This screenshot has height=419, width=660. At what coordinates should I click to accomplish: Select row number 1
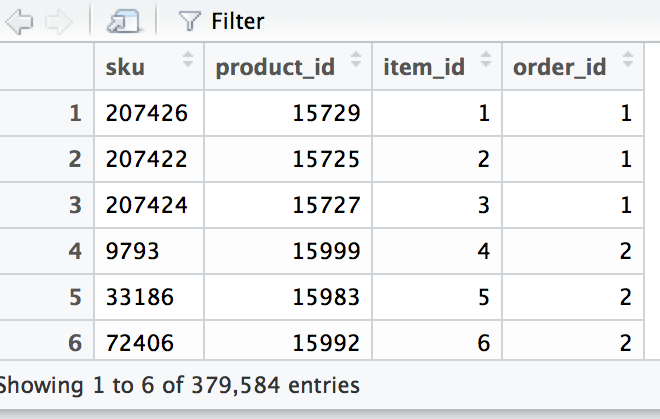[73, 114]
